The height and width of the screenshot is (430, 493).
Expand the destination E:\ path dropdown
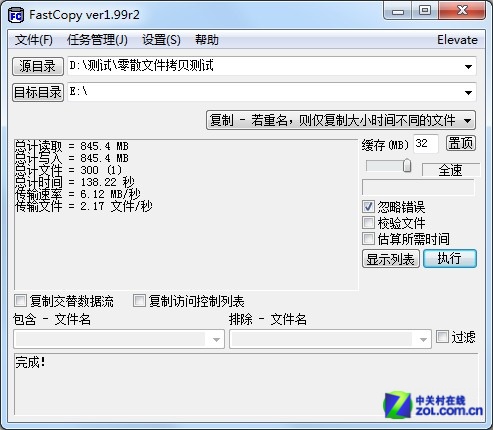[x=468, y=92]
